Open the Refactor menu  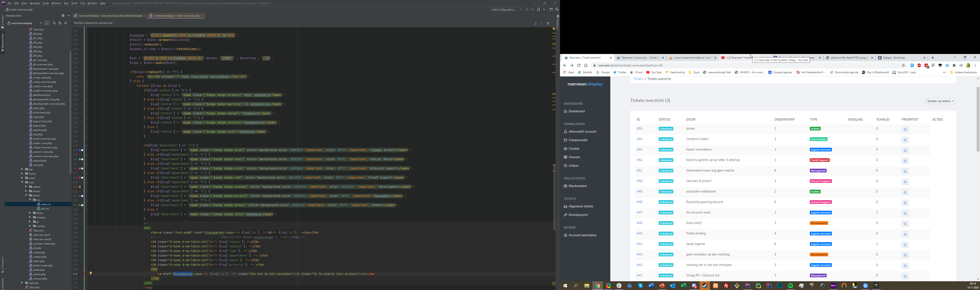[56, 3]
